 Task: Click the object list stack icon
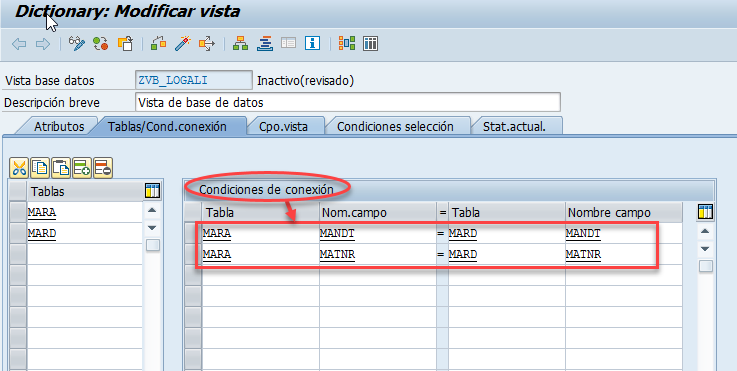[265, 43]
